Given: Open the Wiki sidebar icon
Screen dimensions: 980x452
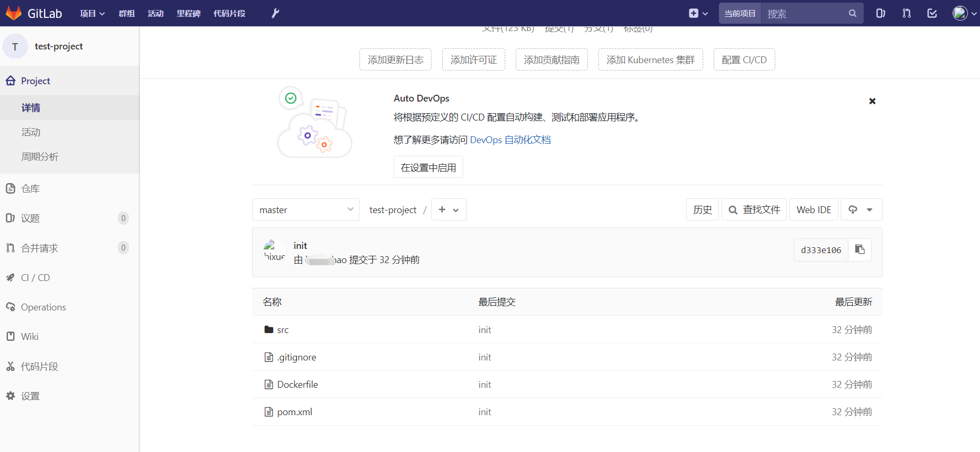Looking at the screenshot, I should (x=11, y=336).
